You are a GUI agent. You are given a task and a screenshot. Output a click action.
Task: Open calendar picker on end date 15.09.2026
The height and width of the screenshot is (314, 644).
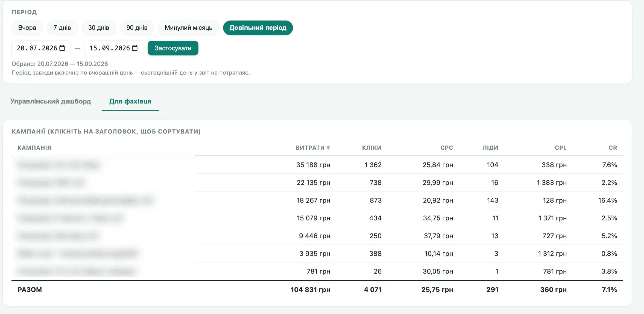[135, 48]
